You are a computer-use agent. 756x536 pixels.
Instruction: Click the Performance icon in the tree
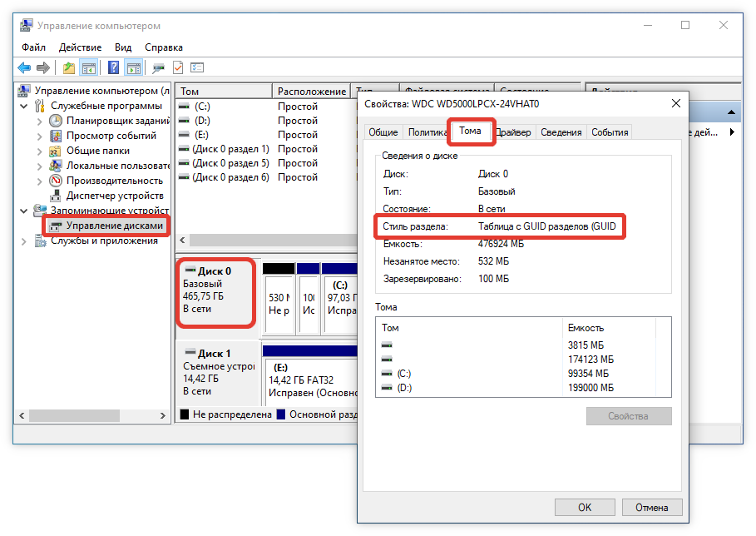point(56,181)
